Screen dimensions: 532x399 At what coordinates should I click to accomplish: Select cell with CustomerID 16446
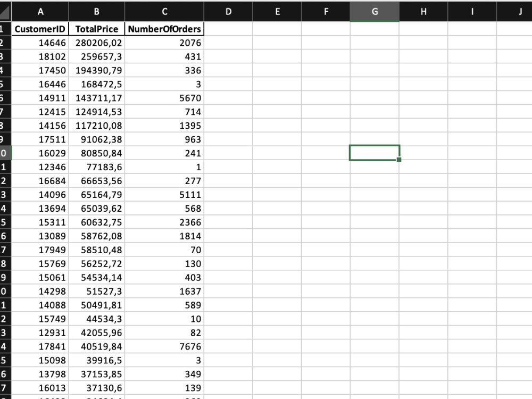tap(40, 84)
